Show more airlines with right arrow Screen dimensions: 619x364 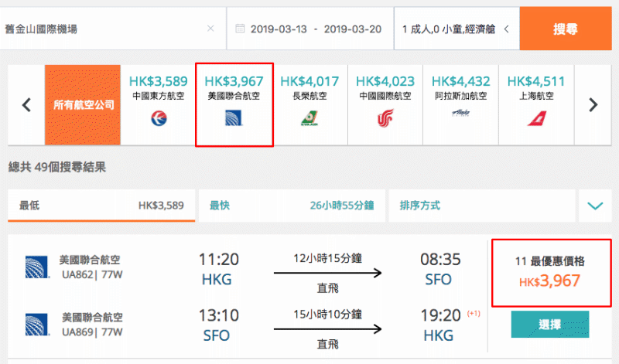click(x=593, y=105)
